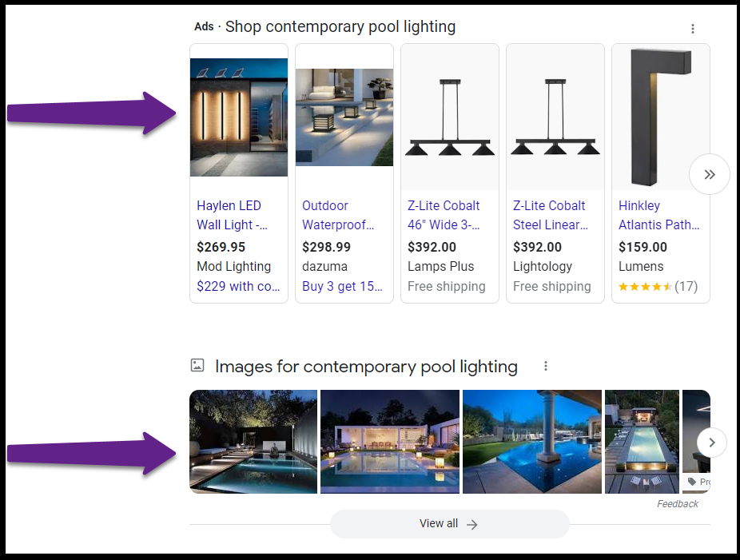Viewport: 740px width, 560px height.
Task: Click the $229 with coupon offer link
Action: pyautogui.click(x=238, y=286)
